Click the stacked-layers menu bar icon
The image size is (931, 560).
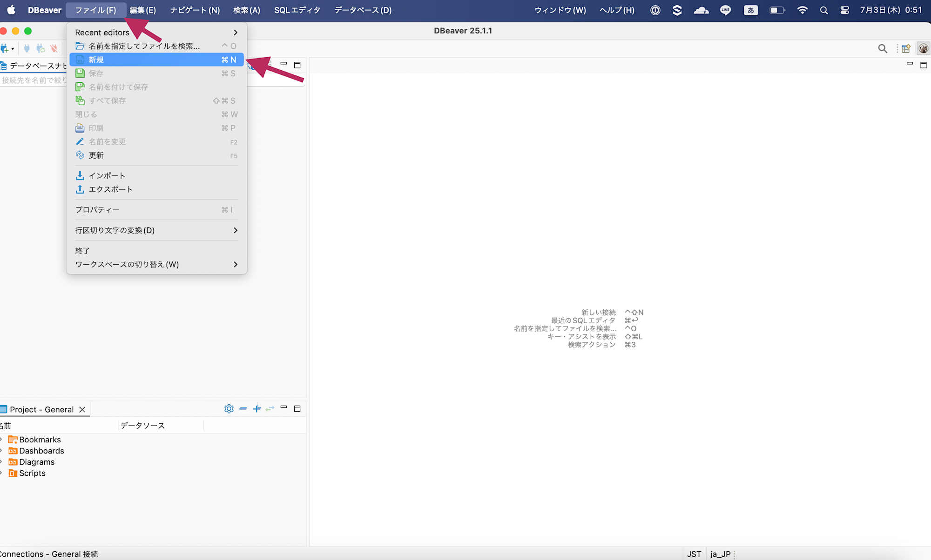pos(677,10)
